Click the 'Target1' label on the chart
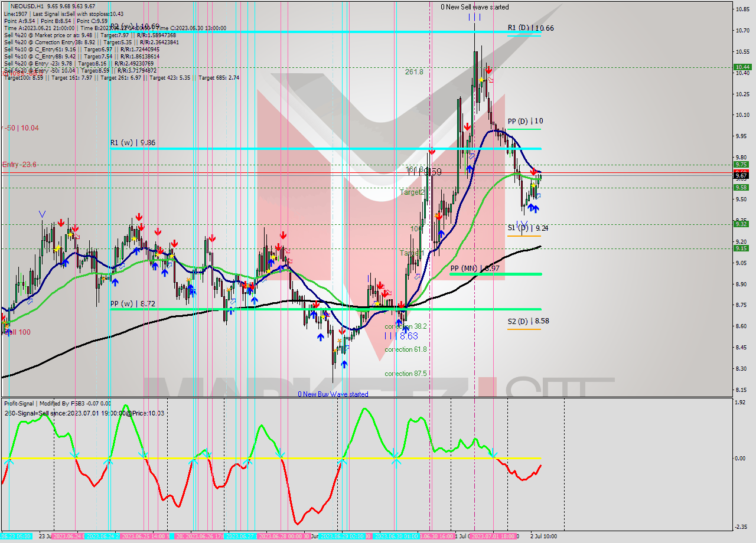The height and width of the screenshot is (543, 756). point(412,253)
